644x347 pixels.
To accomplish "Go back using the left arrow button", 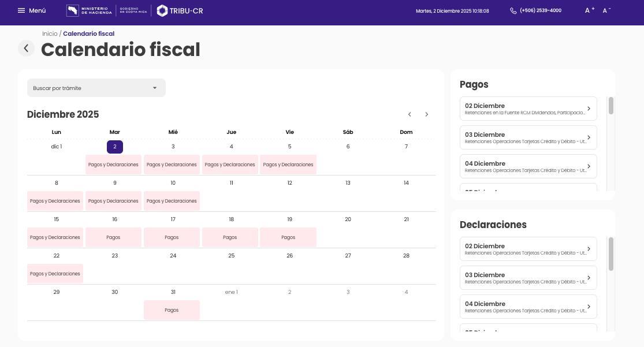I will coord(26,48).
